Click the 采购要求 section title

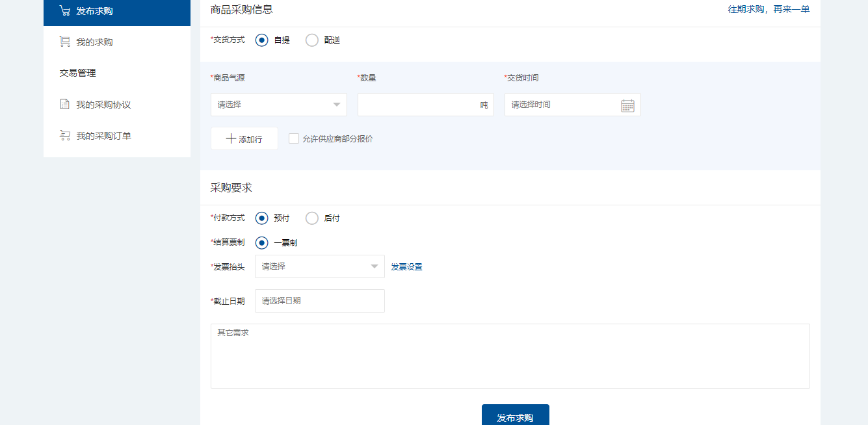click(x=231, y=188)
